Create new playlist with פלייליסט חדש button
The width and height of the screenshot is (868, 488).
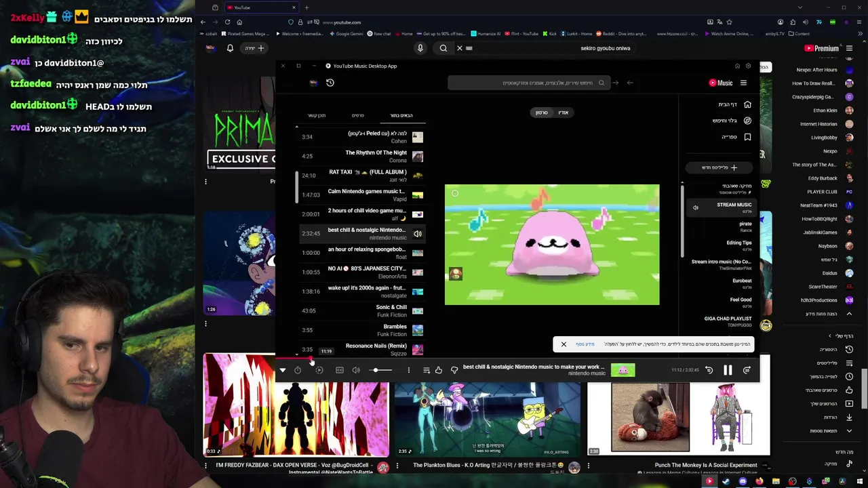719,167
